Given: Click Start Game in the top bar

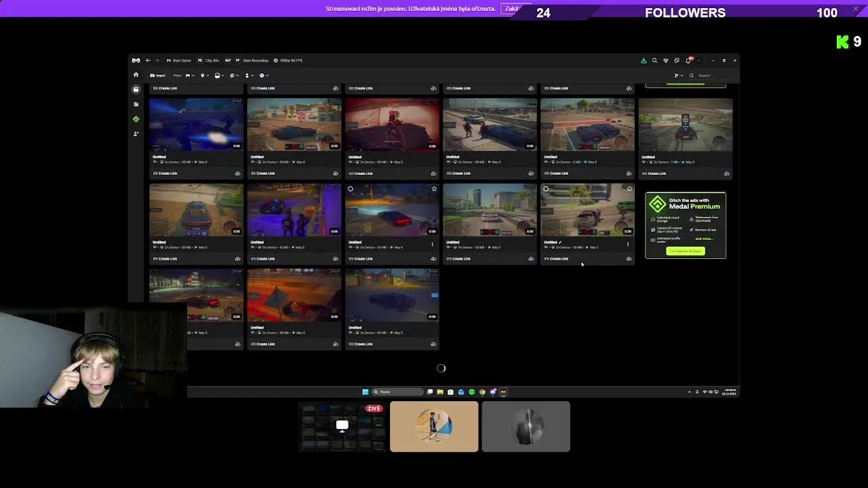Looking at the screenshot, I should coord(179,60).
